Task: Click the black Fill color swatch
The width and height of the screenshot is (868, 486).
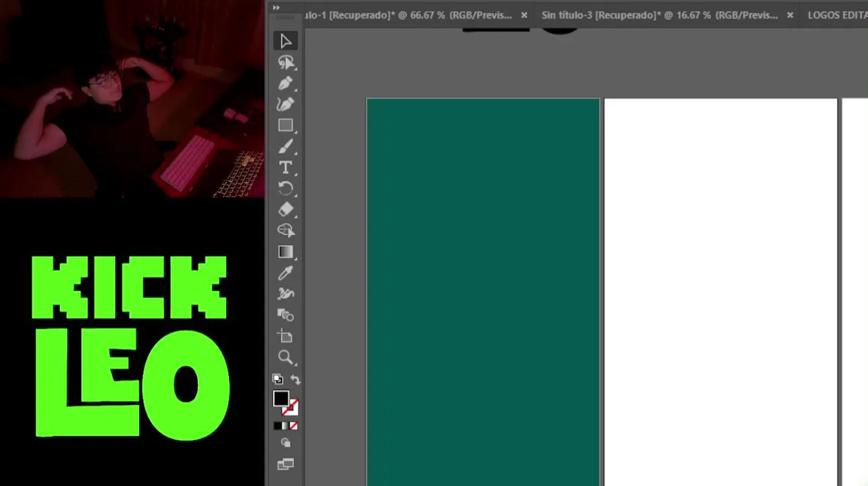Action: [x=281, y=398]
